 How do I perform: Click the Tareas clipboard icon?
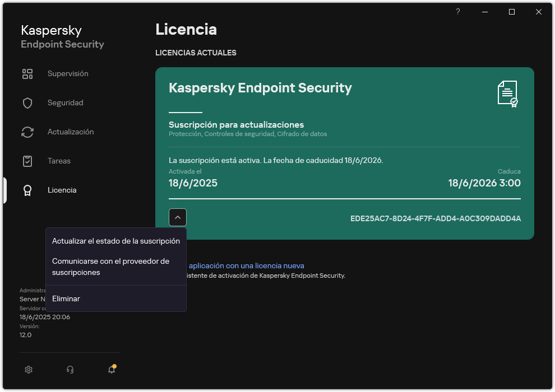point(27,161)
